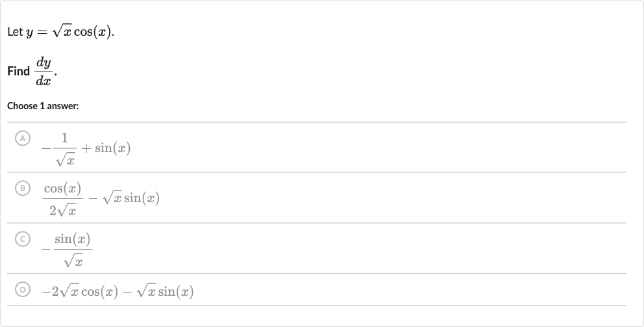The image size is (644, 327).
Task: Pick radio button D
Action: tap(23, 289)
